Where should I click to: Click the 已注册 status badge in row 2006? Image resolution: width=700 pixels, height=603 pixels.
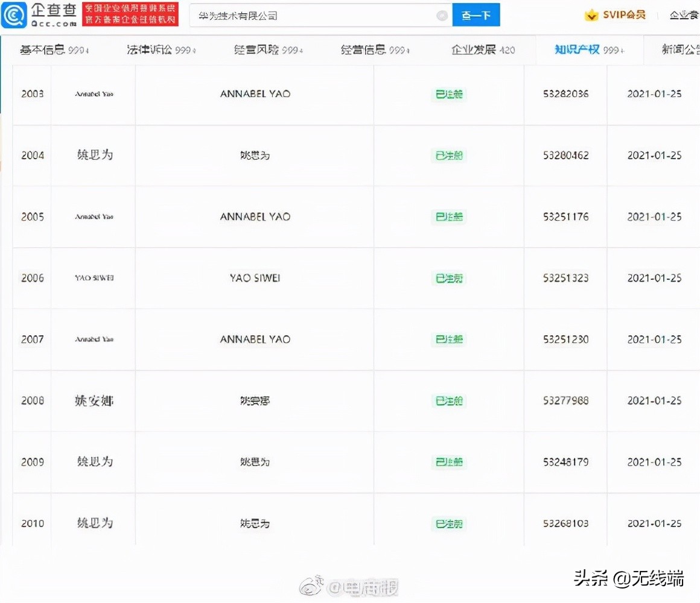coord(448,279)
